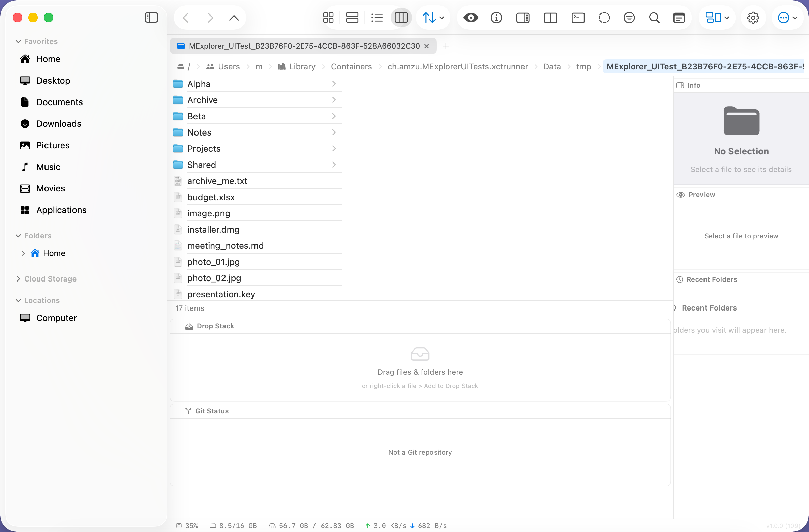Open settings gear
The width and height of the screenshot is (809, 532).
[753, 18]
